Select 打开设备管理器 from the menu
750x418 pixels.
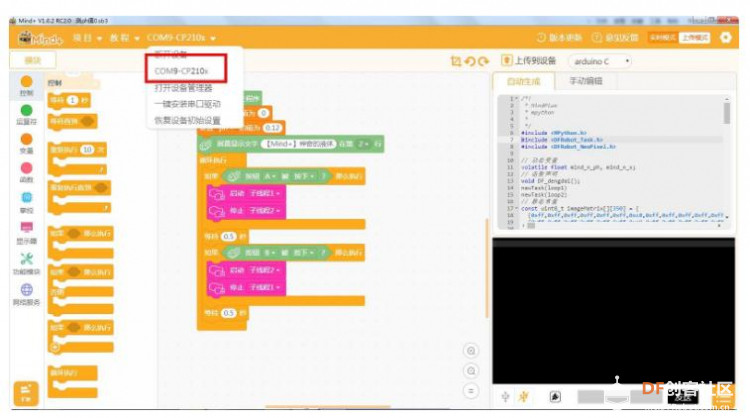coord(183,88)
